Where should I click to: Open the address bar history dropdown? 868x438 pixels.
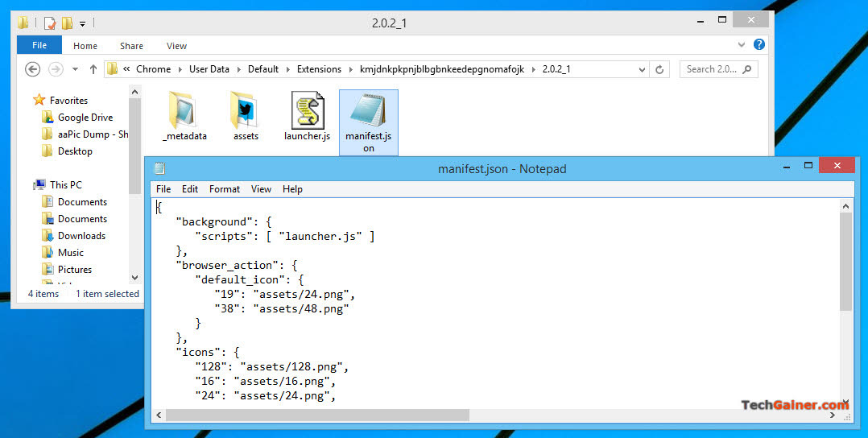tap(642, 70)
